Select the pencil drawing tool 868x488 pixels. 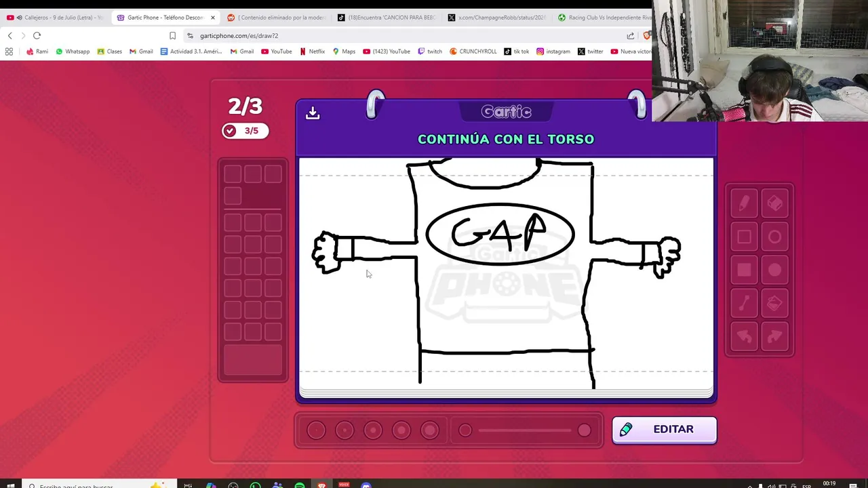[x=744, y=203]
